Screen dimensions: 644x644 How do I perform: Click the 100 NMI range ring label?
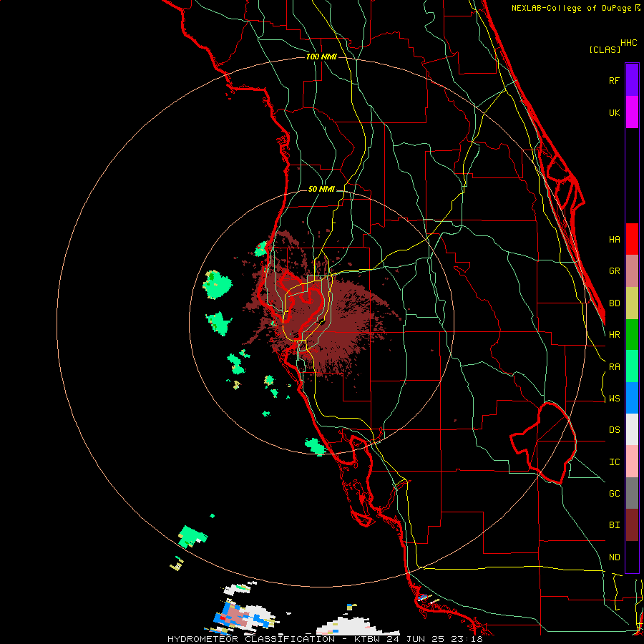321,57
